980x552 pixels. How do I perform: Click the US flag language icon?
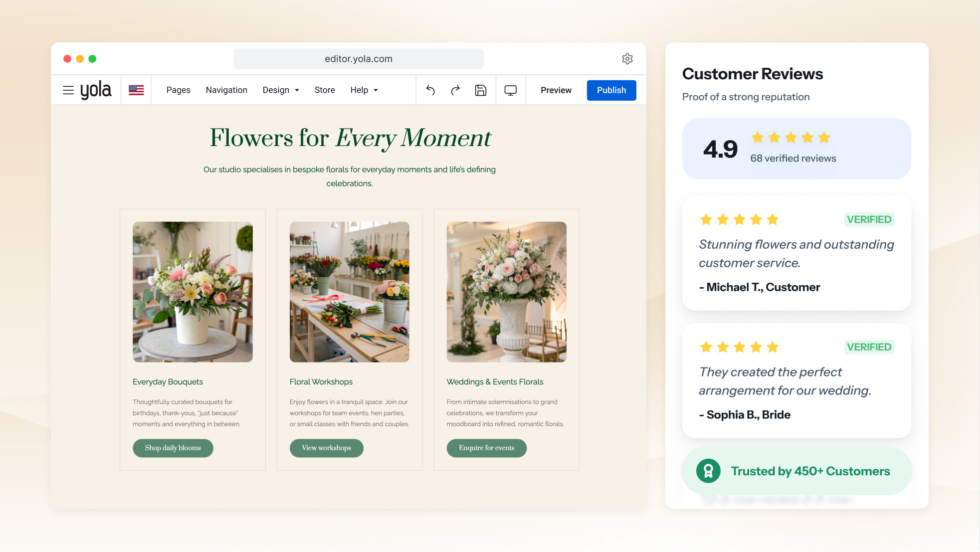coord(136,90)
